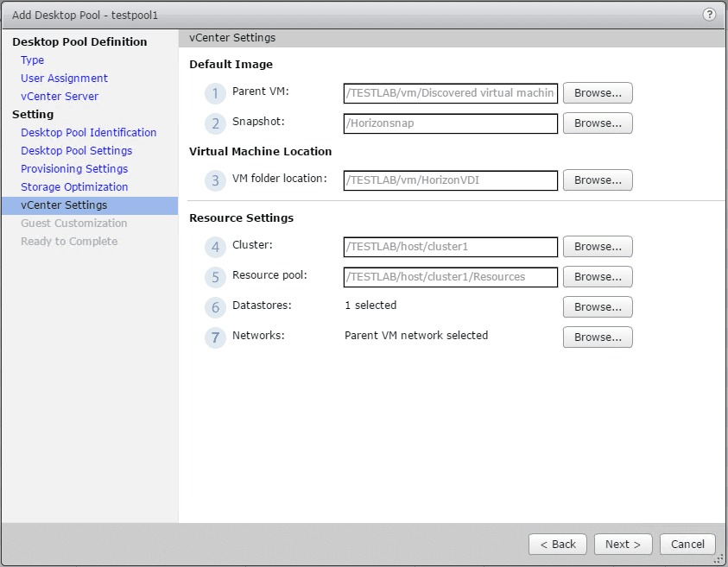Cancel the Add Desktop Pool wizard
The height and width of the screenshot is (567, 728).
[687, 545]
